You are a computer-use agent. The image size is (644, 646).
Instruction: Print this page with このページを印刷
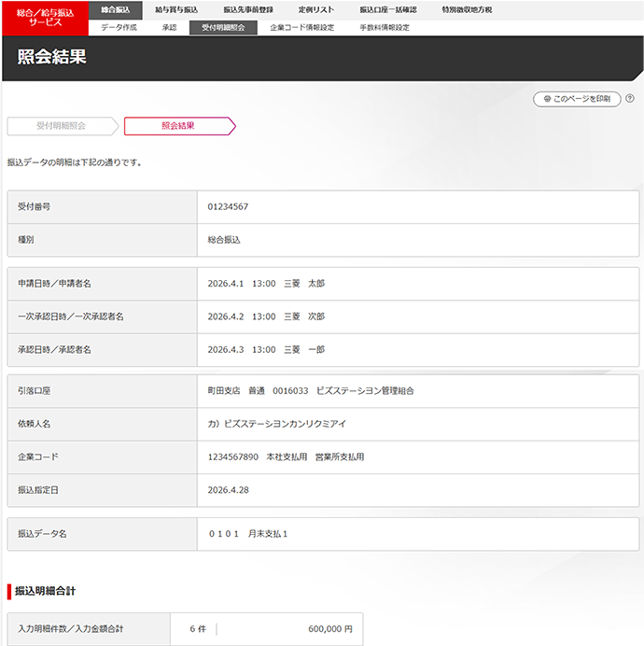tap(576, 99)
